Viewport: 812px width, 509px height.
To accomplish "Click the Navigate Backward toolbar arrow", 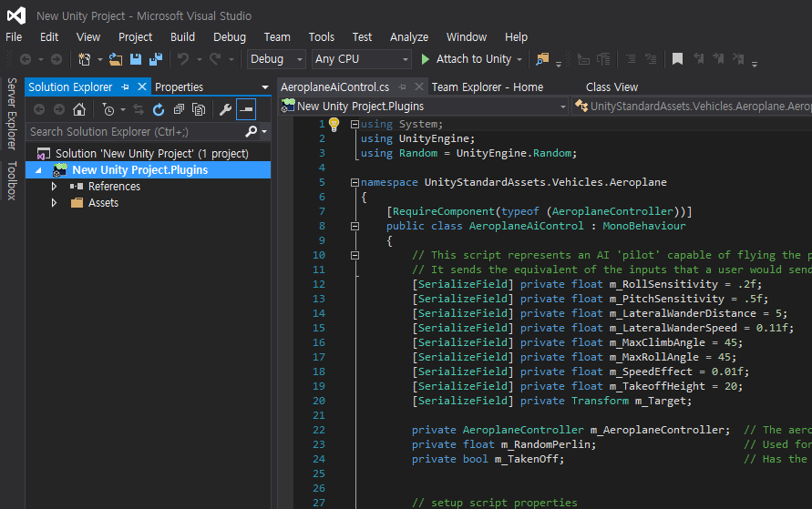I will (x=25, y=59).
